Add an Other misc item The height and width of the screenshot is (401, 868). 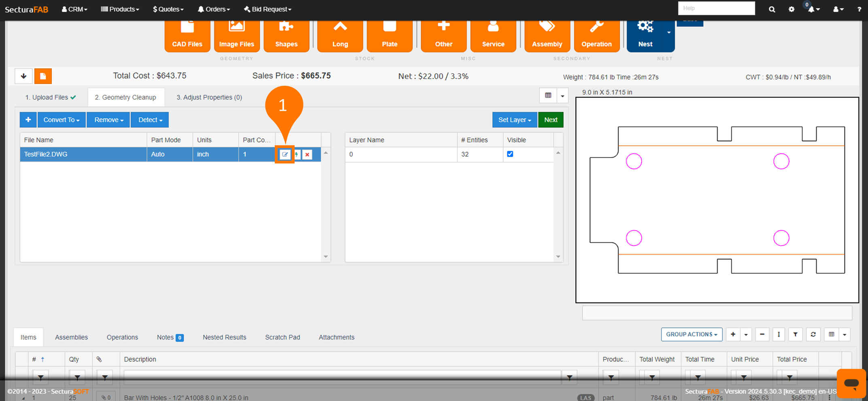click(x=444, y=36)
